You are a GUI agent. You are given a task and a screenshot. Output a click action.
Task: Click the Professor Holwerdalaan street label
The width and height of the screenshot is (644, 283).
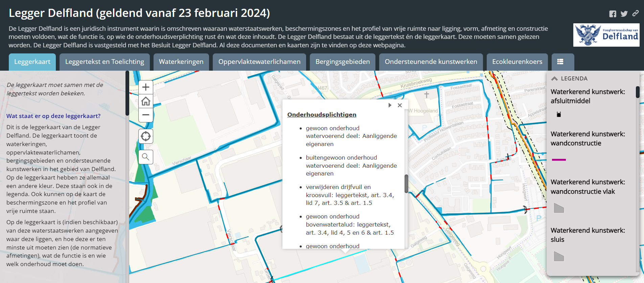pyautogui.click(x=443, y=132)
